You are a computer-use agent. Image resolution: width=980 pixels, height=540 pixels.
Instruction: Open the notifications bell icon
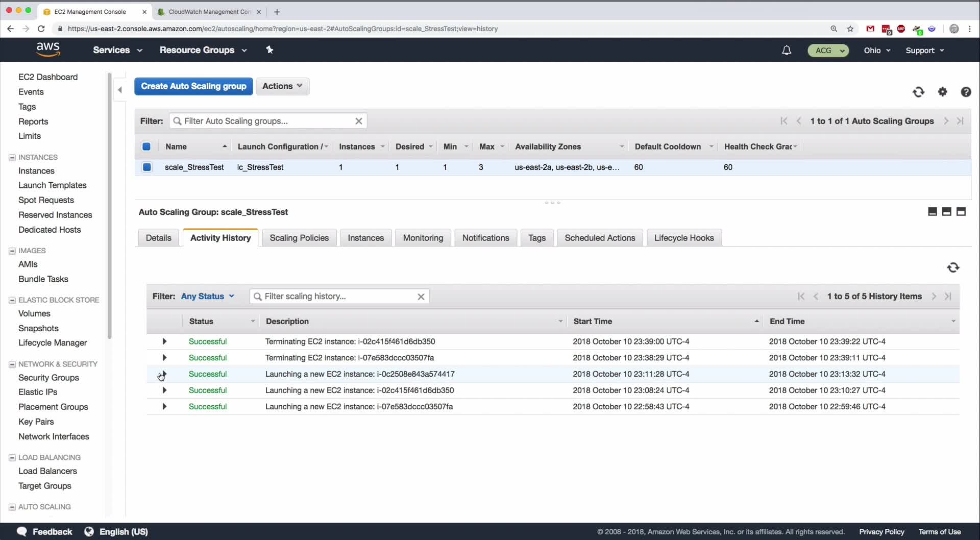pos(787,50)
